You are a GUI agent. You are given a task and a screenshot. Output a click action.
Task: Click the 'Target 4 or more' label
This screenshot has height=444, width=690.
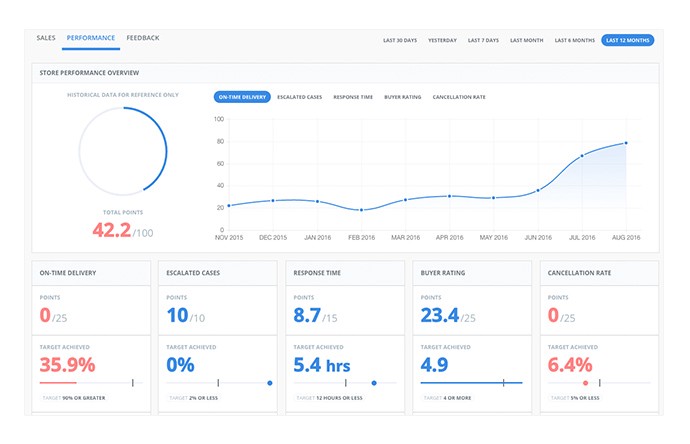click(447, 398)
